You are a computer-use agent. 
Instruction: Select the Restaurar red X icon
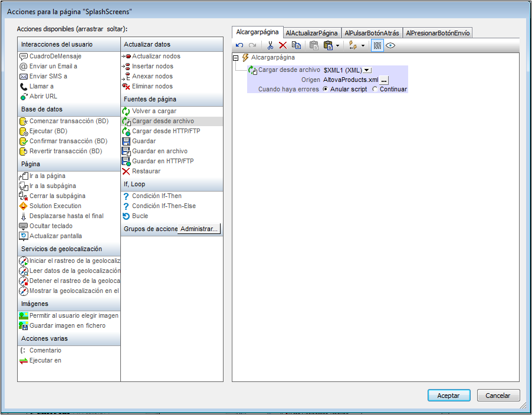126,171
